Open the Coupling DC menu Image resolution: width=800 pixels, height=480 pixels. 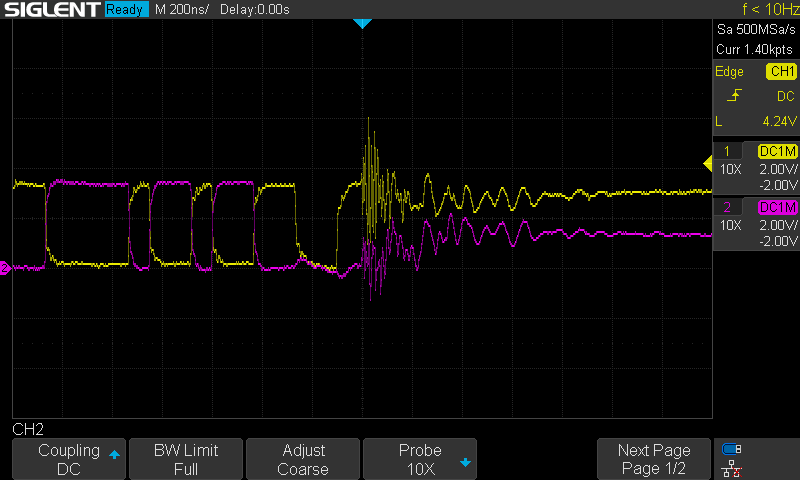point(69,459)
